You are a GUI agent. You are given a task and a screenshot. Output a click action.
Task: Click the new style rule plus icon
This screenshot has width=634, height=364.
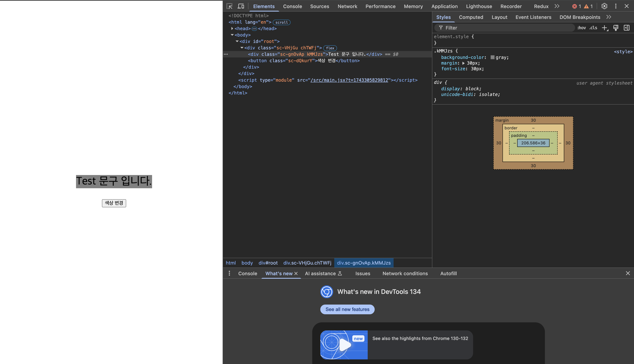[x=604, y=28]
